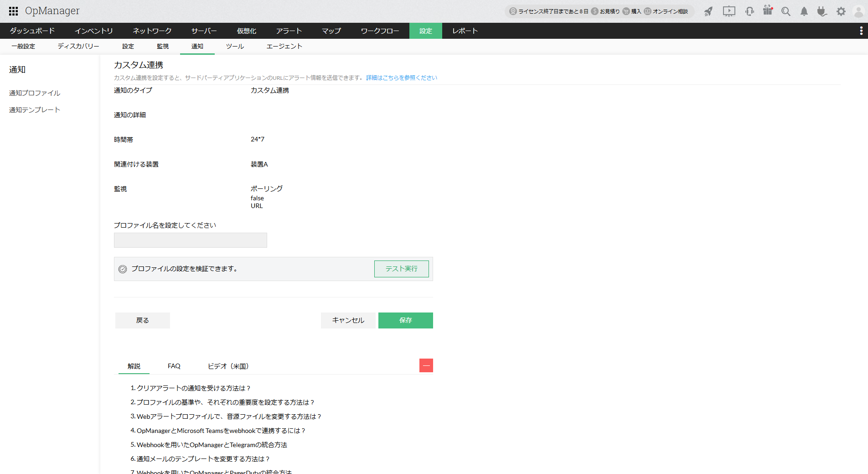Click the 24*7 time window value
Viewport: 868px width, 474px height.
tap(258, 139)
